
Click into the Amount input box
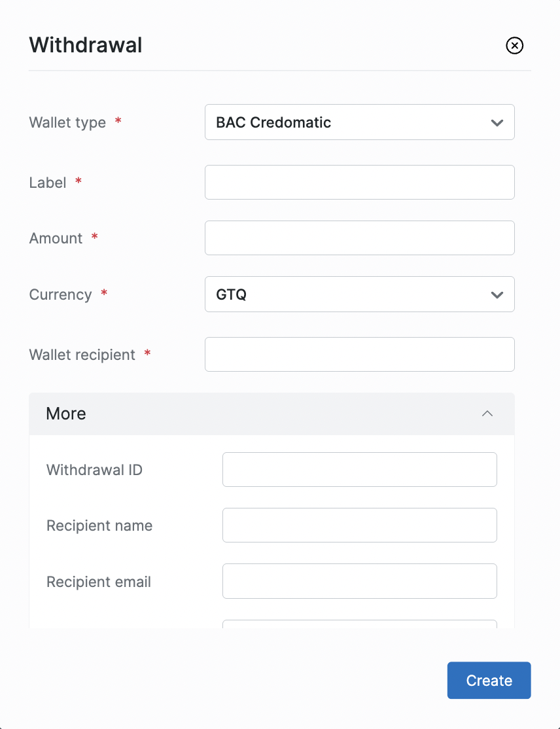click(x=359, y=238)
